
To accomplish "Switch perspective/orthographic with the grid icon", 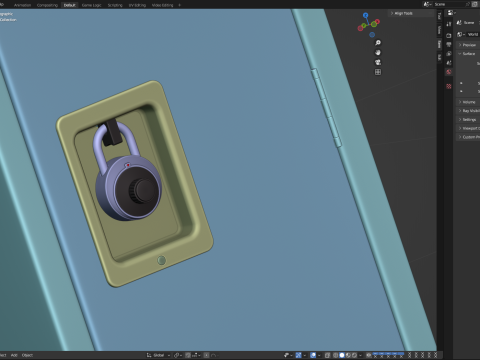I will 378,72.
